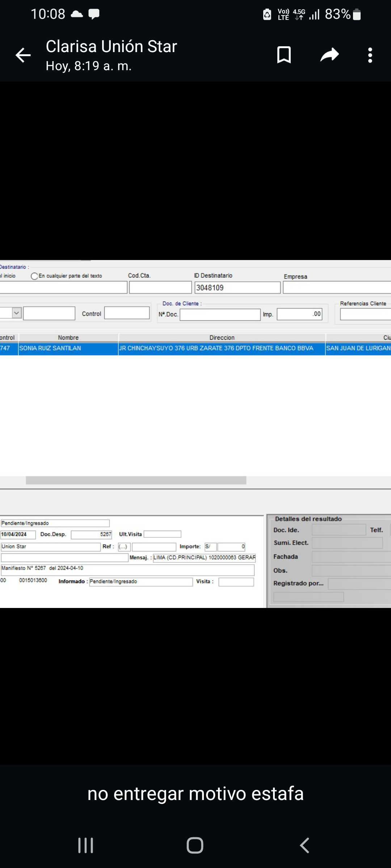Viewport: 391px width, 868px height.
Task: Tap the bookmark icon
Action: tap(284, 55)
